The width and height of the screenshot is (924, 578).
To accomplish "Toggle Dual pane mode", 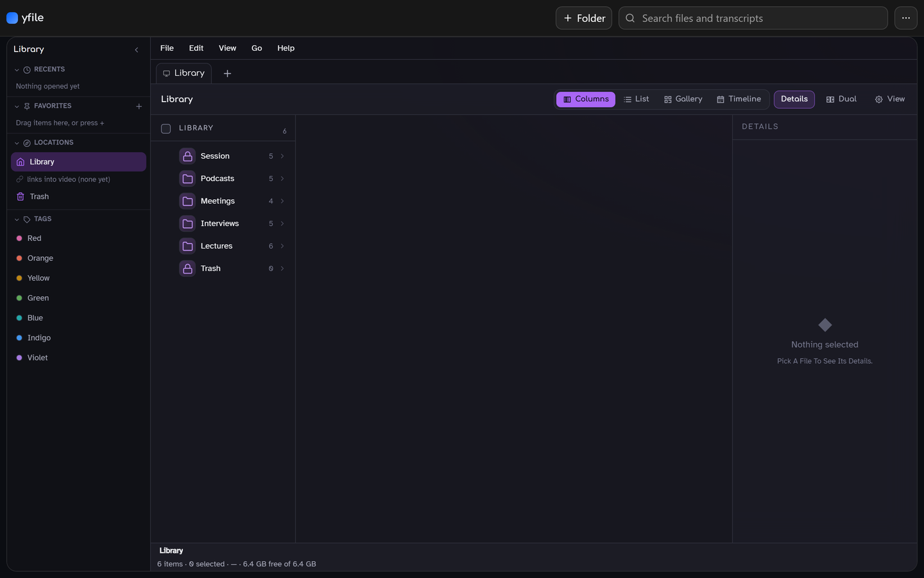I will (x=841, y=99).
